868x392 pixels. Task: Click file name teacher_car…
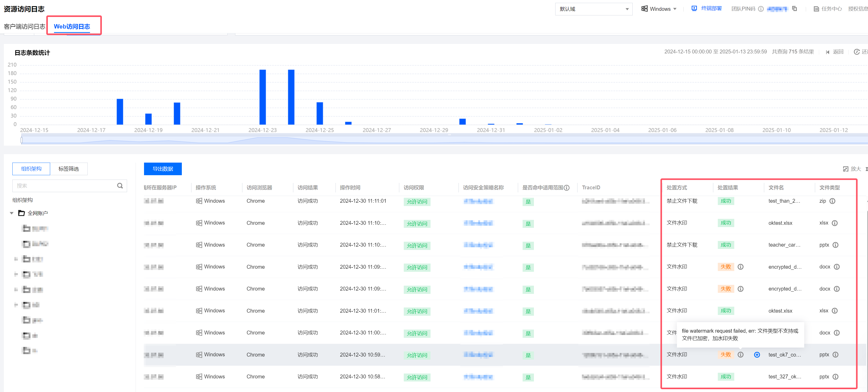pyautogui.click(x=784, y=245)
